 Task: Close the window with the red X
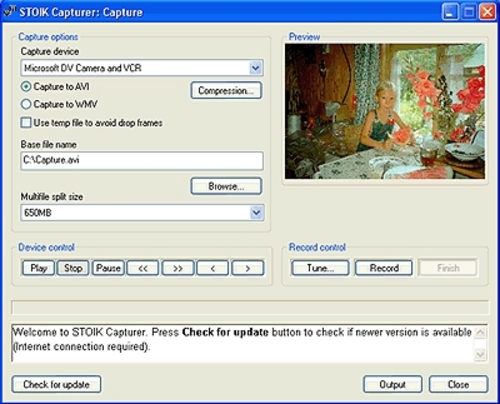coord(487,12)
